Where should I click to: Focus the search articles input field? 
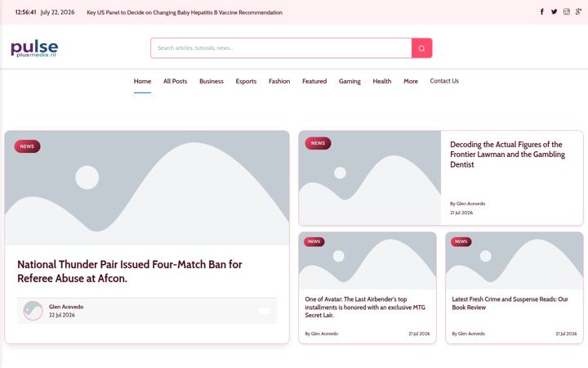281,48
